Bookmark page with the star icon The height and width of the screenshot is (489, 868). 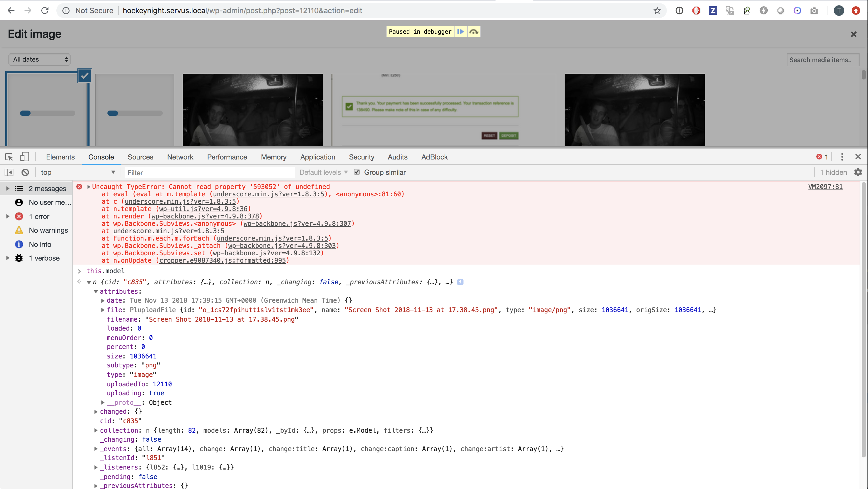tap(657, 11)
